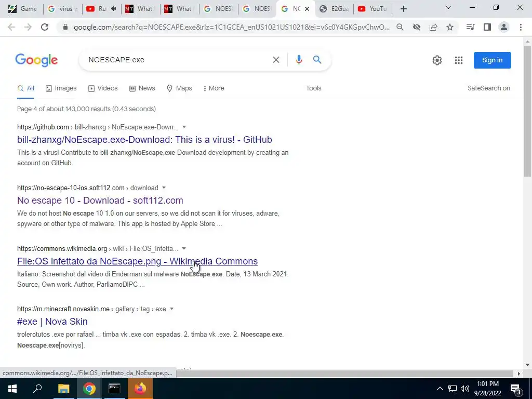Open the media control icon
The image size is (532, 399).
[471, 27]
